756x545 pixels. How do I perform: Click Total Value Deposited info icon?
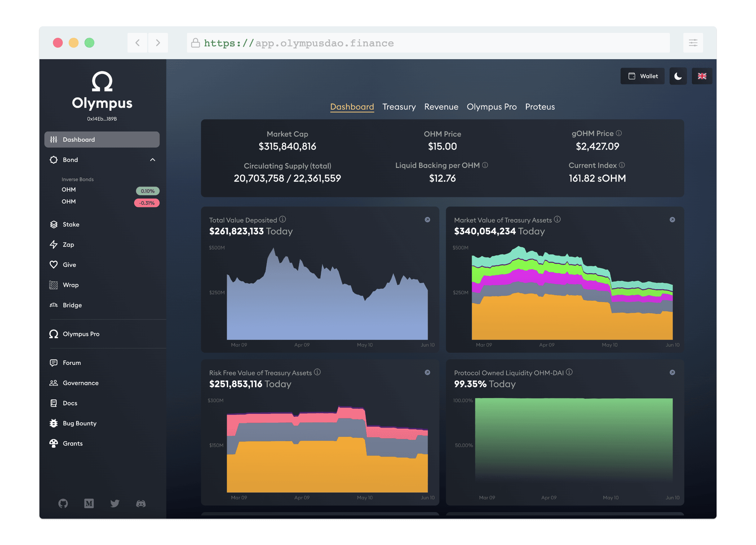[x=283, y=219]
